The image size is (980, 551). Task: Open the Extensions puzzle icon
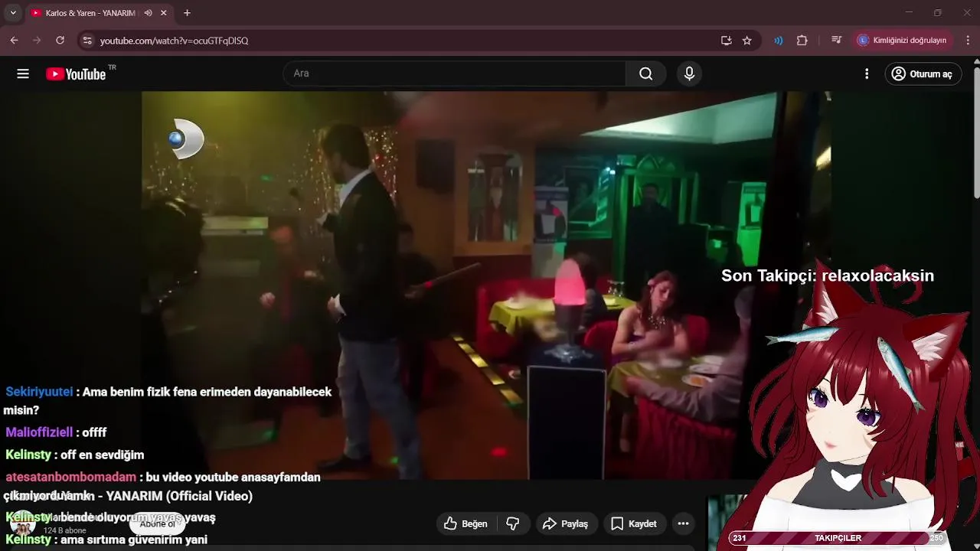click(802, 41)
